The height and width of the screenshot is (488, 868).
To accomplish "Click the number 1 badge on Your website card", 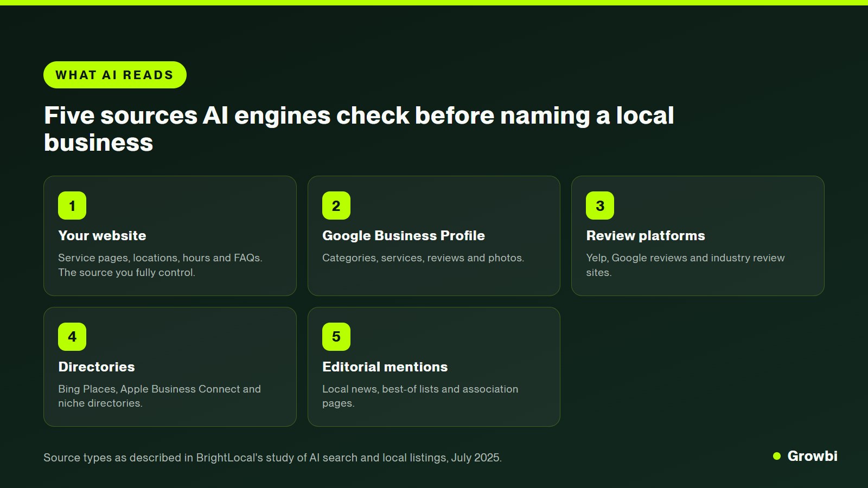I will pyautogui.click(x=72, y=206).
